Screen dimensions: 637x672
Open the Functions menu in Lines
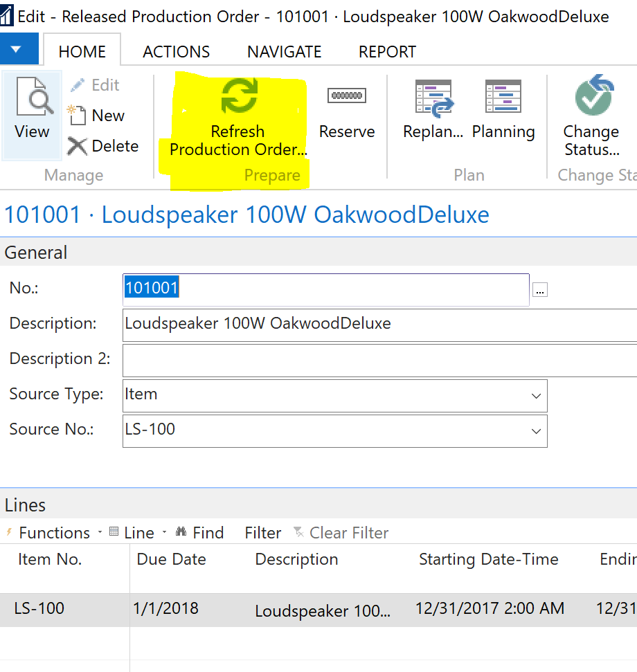(54, 533)
